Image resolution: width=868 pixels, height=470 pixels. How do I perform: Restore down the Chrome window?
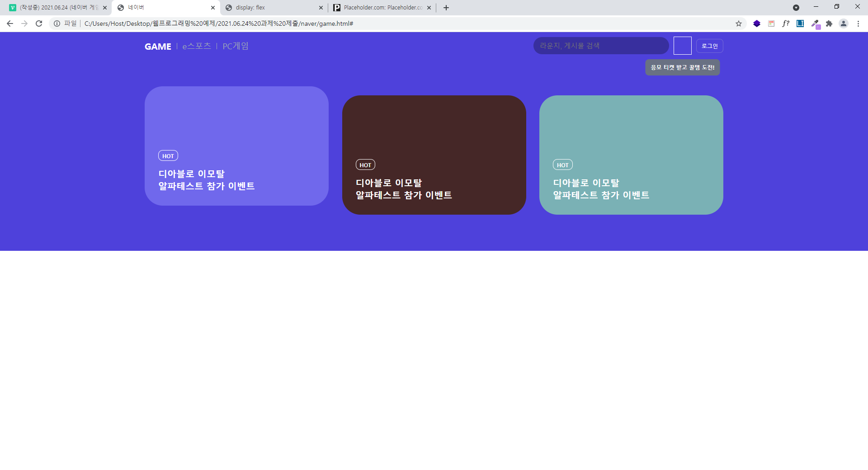coord(837,7)
